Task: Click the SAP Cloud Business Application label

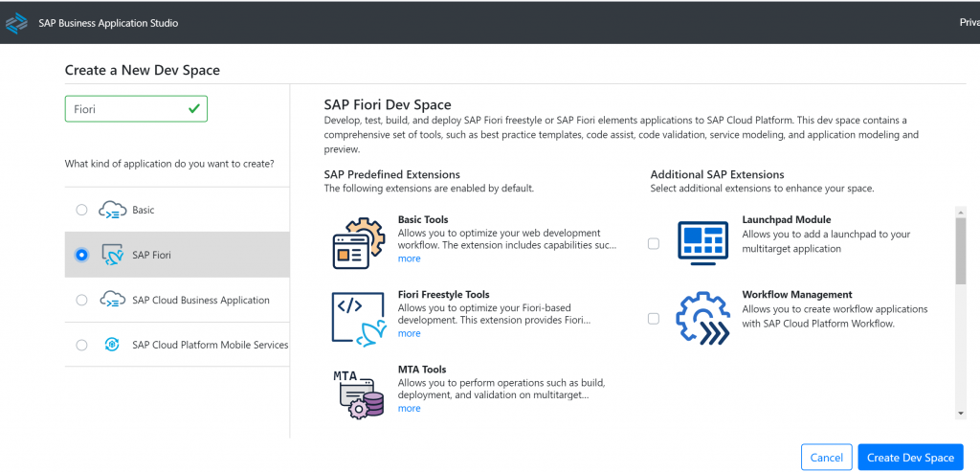Action: (201, 300)
